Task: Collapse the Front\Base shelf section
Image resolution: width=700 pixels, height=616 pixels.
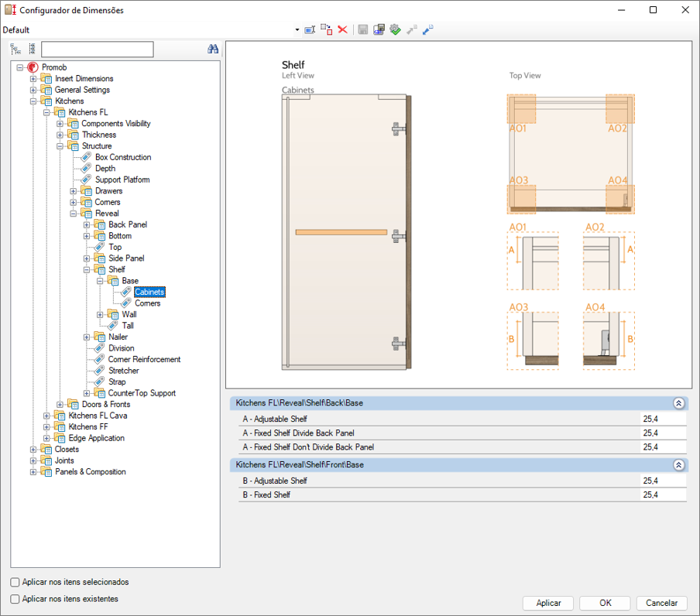Action: (x=678, y=465)
